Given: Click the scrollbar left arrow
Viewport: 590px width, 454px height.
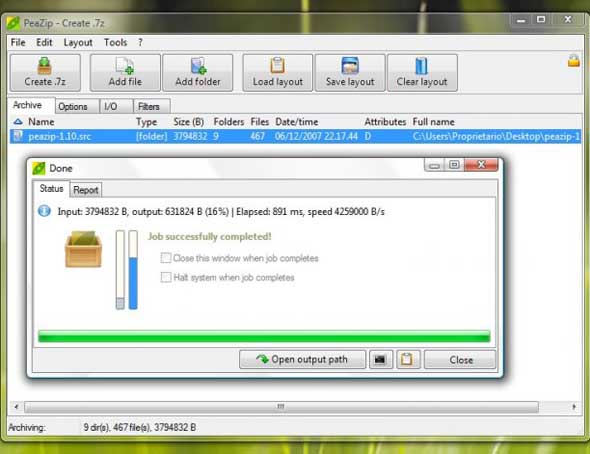Looking at the screenshot, I should pos(16,407).
